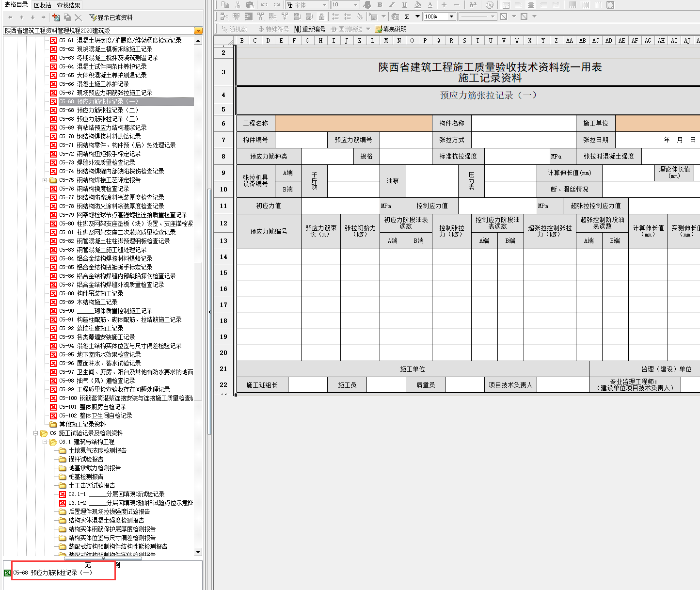Click the Sigma sum icon

pos(407,16)
